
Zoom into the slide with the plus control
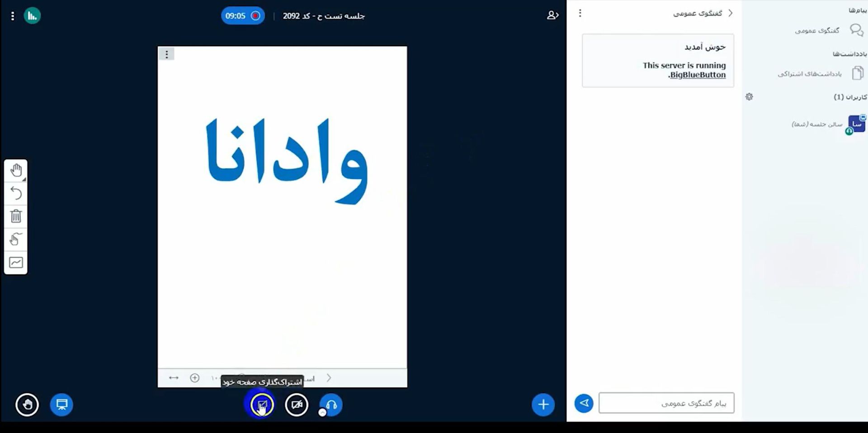[x=195, y=377]
